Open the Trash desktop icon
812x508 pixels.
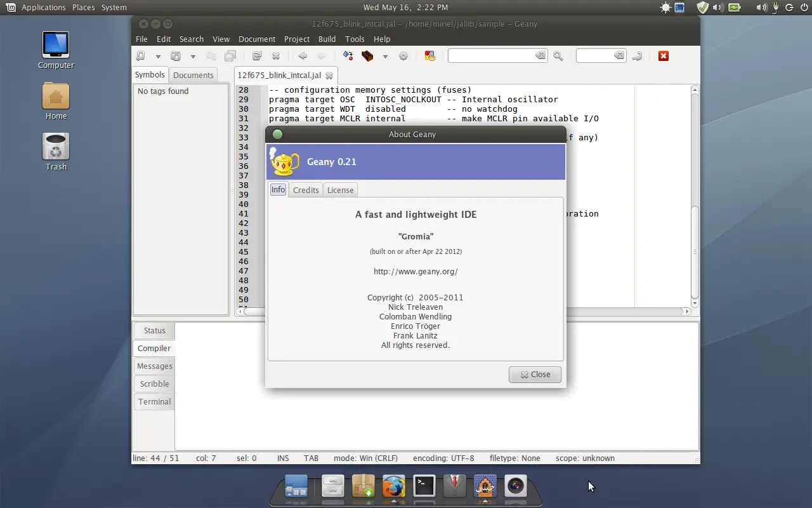pyautogui.click(x=56, y=152)
